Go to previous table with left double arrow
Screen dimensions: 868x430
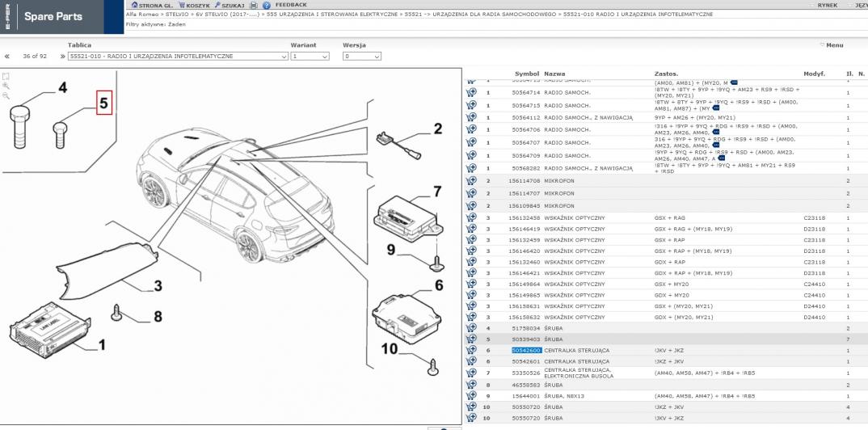[x=7, y=57]
